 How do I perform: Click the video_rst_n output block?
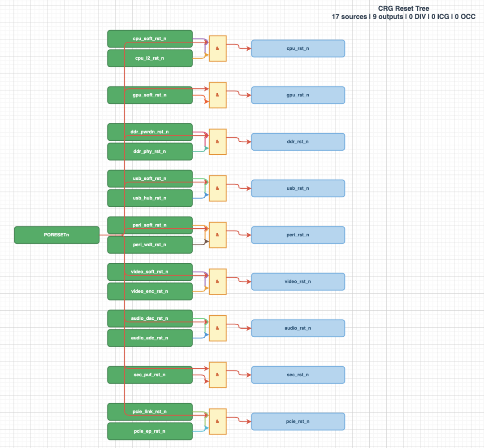pyautogui.click(x=298, y=282)
